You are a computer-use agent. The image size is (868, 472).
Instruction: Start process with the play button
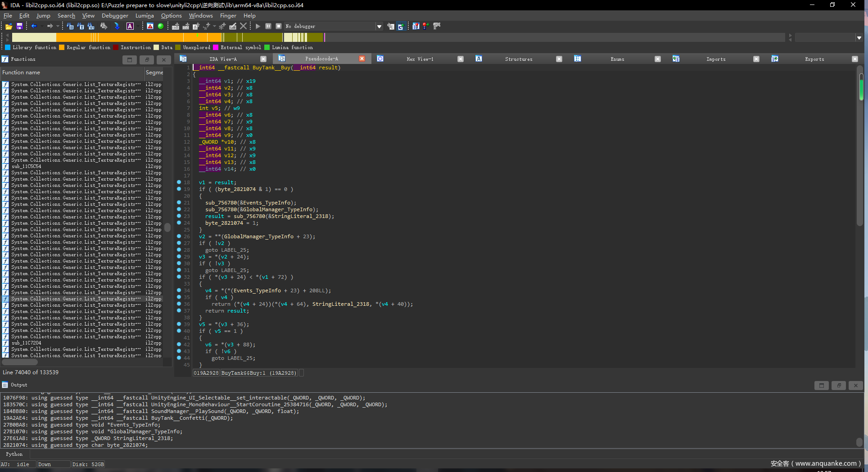258,26
